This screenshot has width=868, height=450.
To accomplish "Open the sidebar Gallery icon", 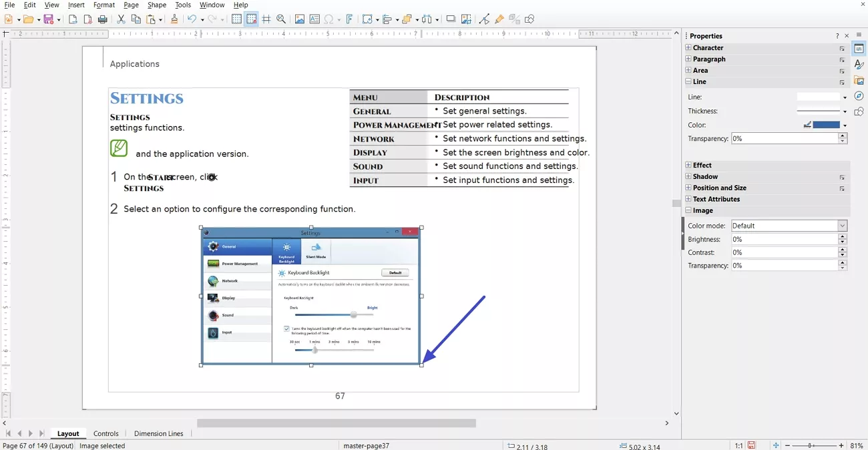I will pyautogui.click(x=859, y=80).
